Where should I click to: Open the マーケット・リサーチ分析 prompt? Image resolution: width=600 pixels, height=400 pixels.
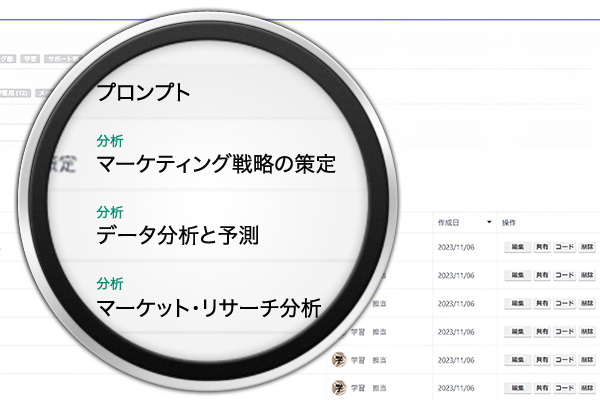[208, 308]
